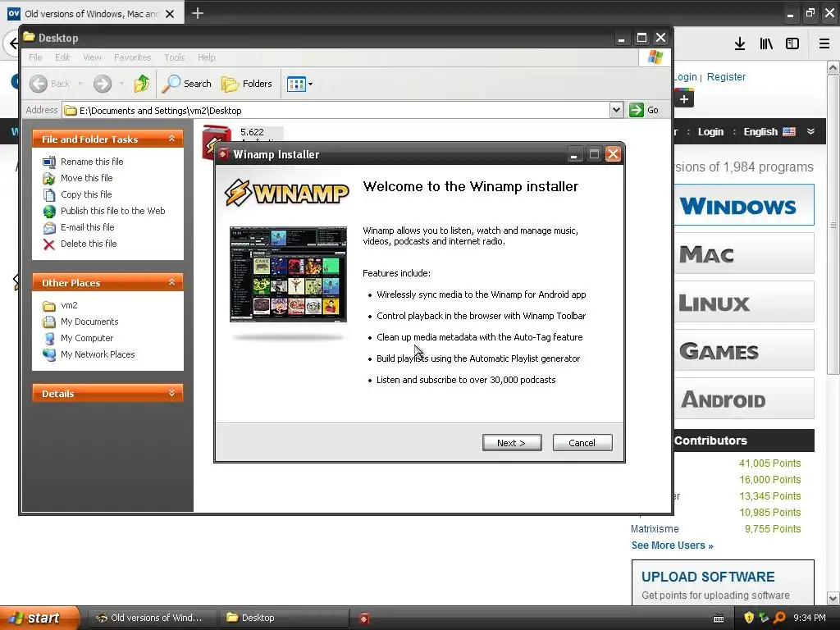This screenshot has width=840, height=630.
Task: Select the Windows platform category
Action: tap(744, 205)
